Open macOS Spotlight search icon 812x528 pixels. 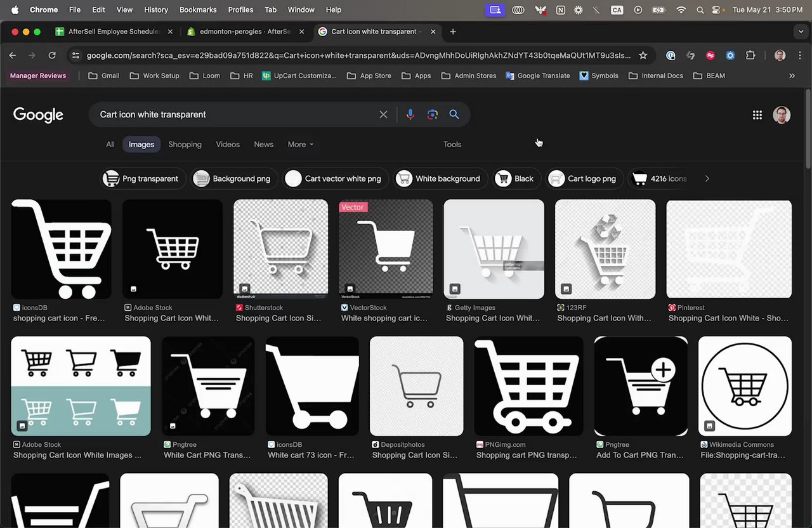700,10
